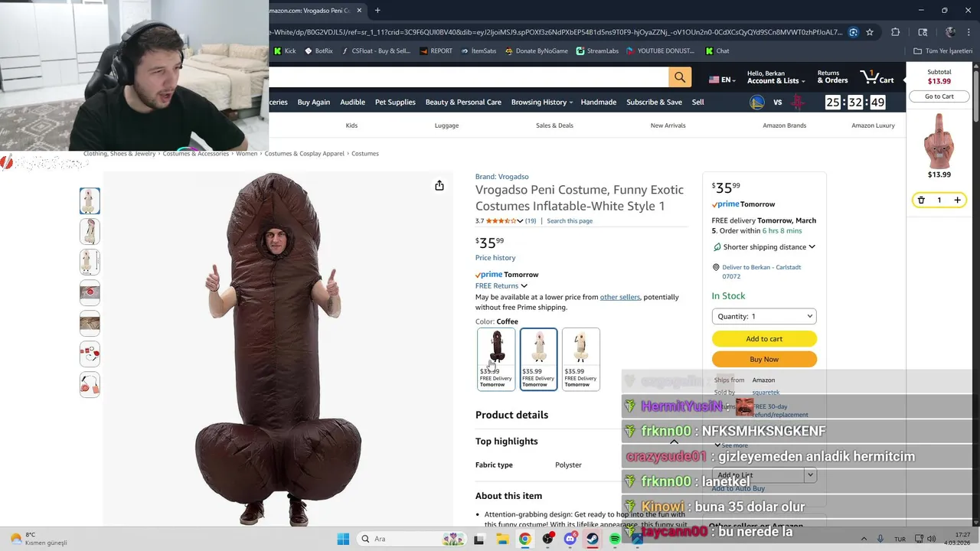Open the star rating breakdown dropdown

click(x=520, y=221)
